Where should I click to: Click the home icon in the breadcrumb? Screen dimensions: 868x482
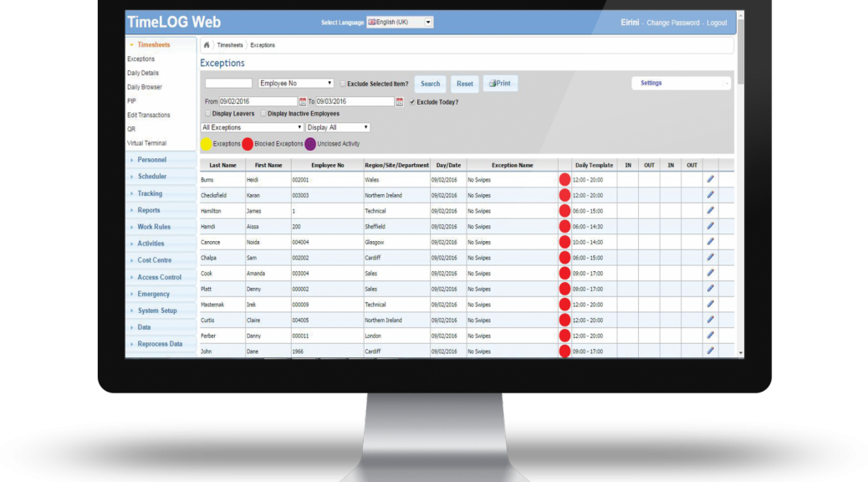[x=207, y=45]
